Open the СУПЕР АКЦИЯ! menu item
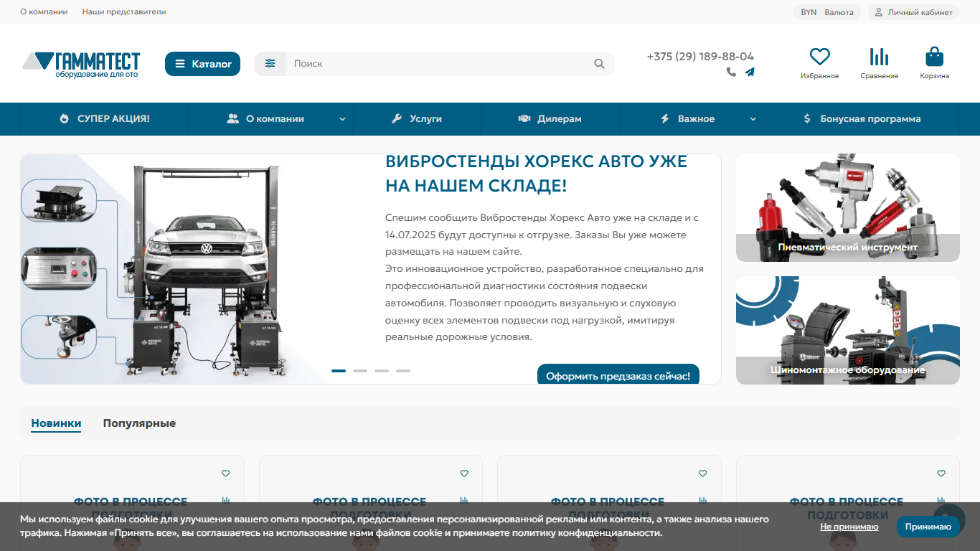The height and width of the screenshot is (551, 980). 104,119
